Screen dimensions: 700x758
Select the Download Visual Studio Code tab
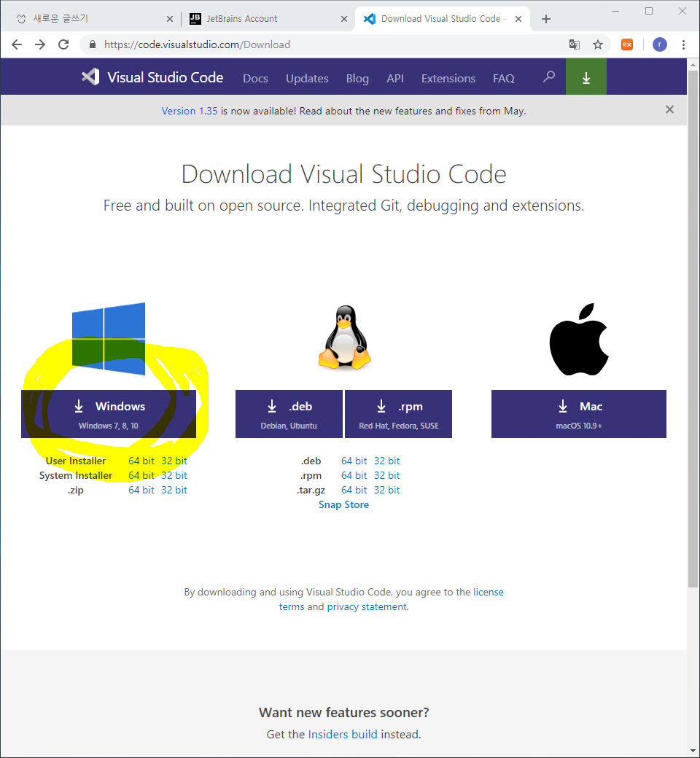tap(443, 19)
